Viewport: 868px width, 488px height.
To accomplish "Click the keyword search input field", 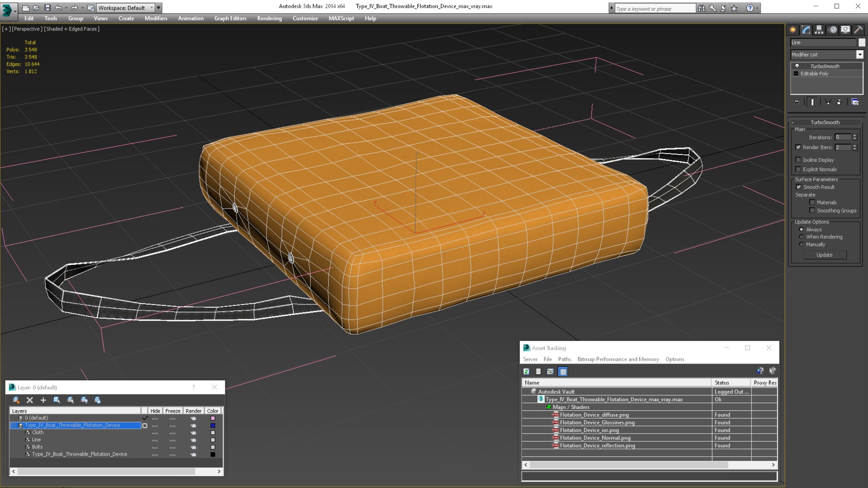I will (655, 9).
